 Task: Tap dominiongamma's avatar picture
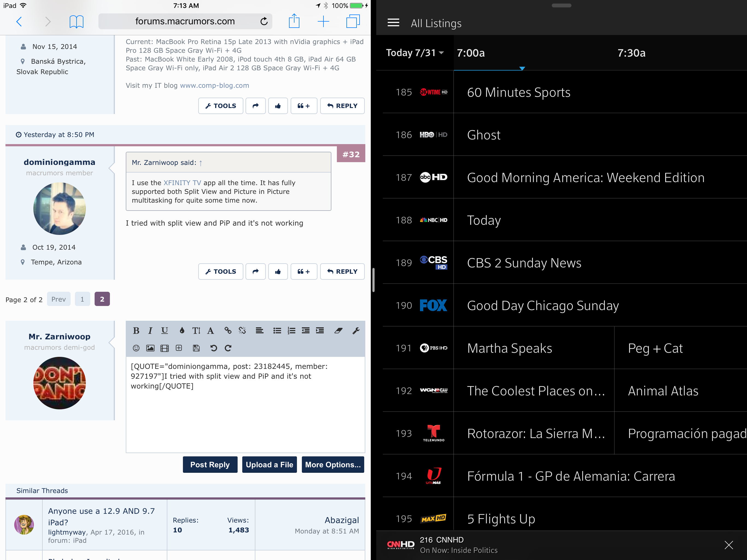59,208
